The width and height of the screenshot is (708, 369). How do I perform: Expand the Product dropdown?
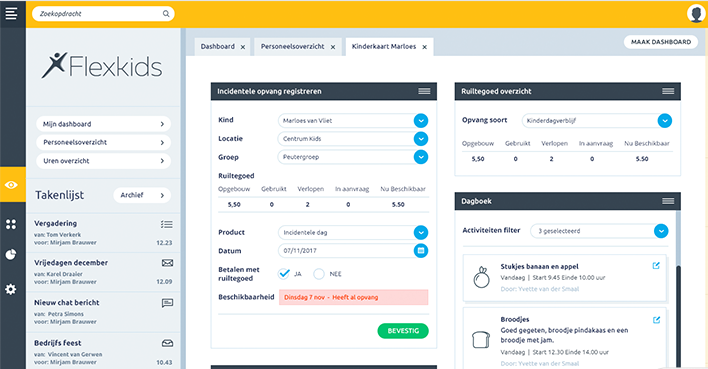pos(421,232)
